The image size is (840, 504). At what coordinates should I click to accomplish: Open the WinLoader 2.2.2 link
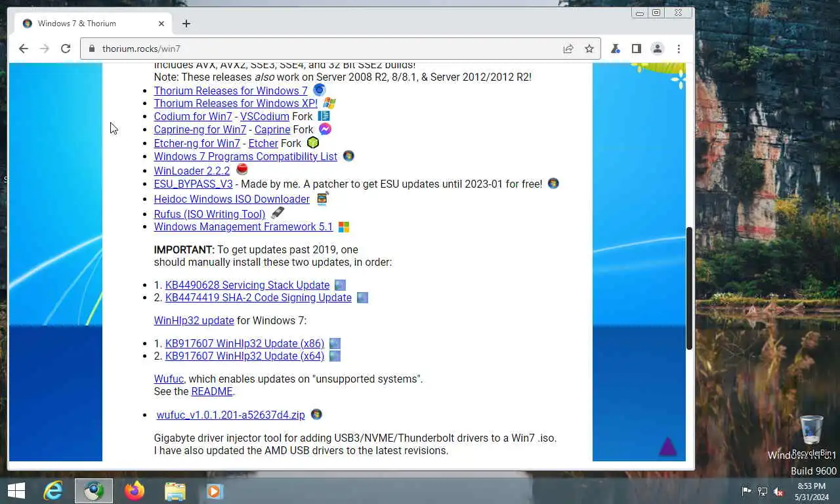(x=192, y=171)
